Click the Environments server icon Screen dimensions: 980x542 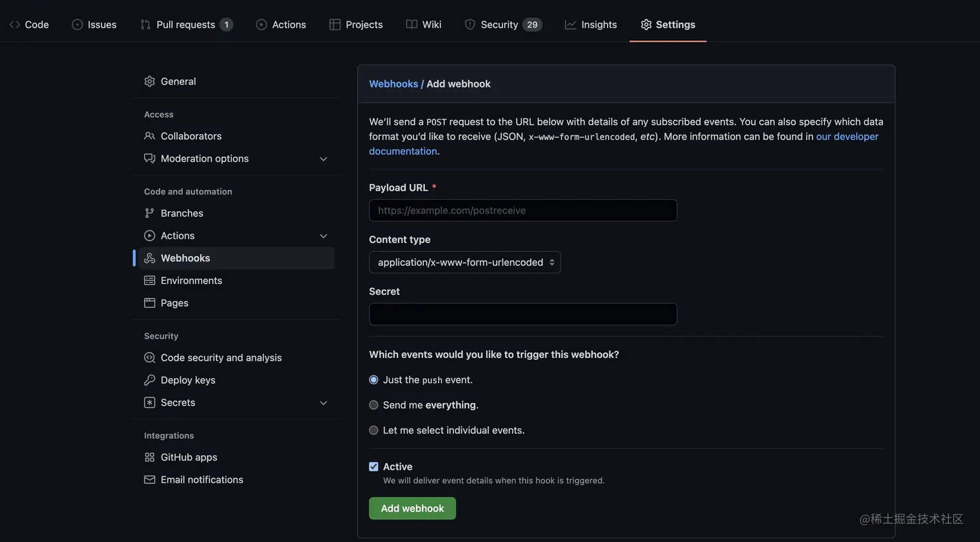pyautogui.click(x=150, y=281)
